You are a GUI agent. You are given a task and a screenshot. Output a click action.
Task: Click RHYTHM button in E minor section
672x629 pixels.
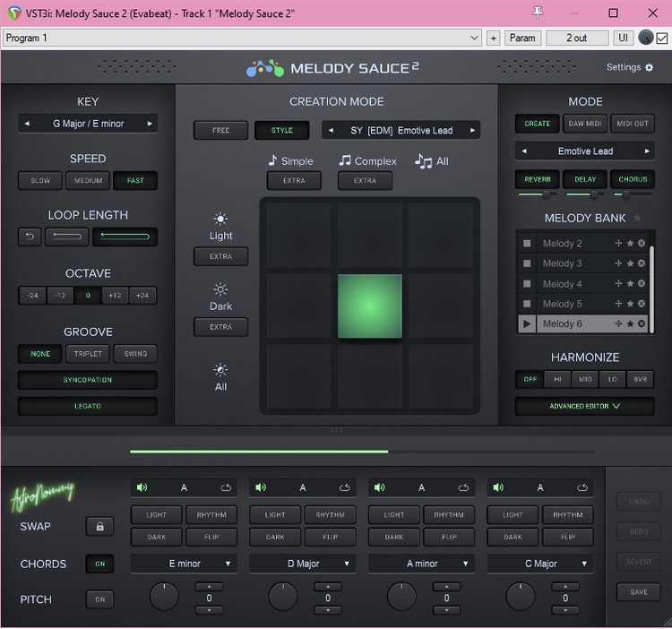coord(211,514)
